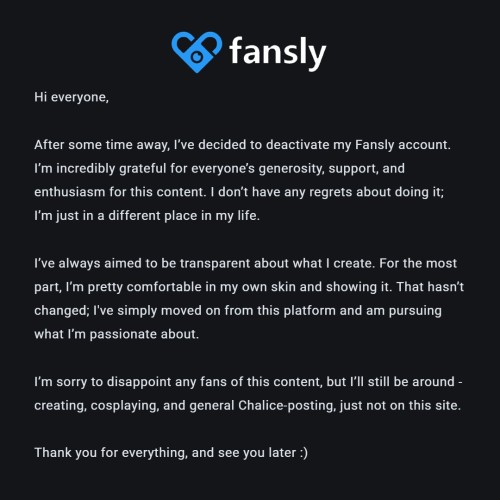Image resolution: width=500 pixels, height=500 pixels.
Task: Select the line about deactivating the Fansly account
Action: [242, 145]
